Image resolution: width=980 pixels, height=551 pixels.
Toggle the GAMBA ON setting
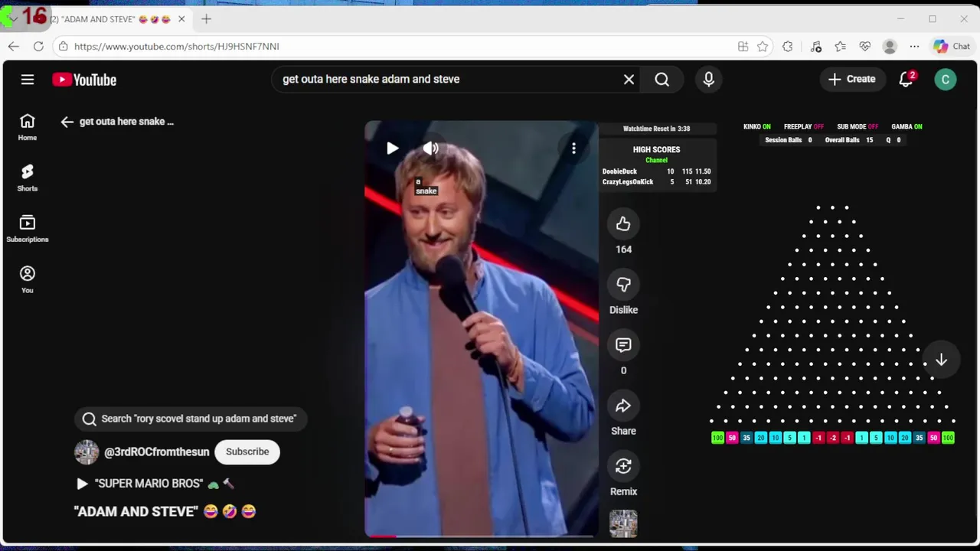[906, 127]
